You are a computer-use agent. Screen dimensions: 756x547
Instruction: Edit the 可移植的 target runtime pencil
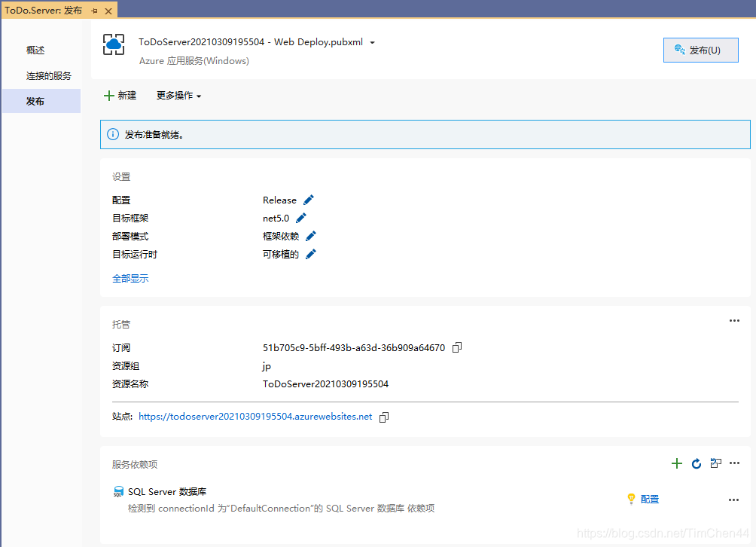(x=311, y=254)
